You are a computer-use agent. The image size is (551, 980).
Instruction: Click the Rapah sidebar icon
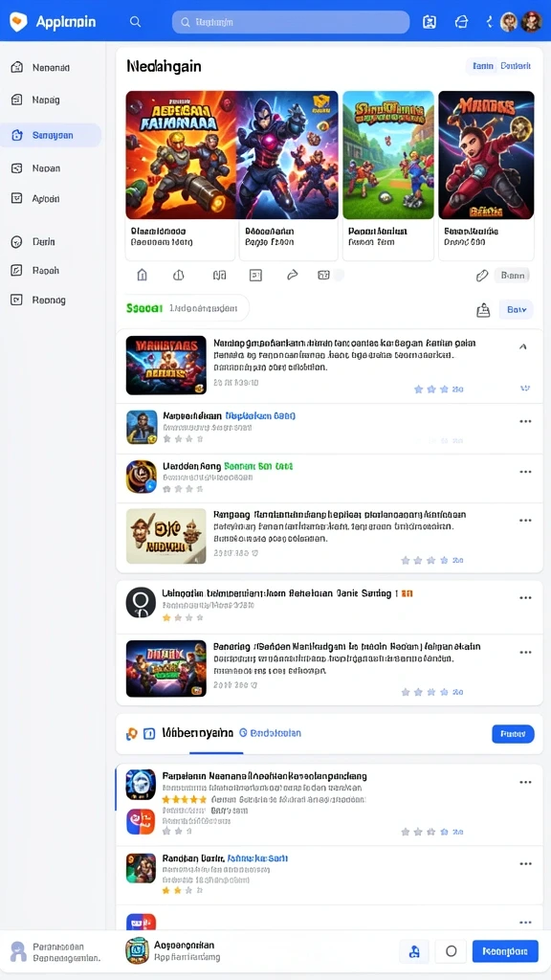(x=17, y=271)
